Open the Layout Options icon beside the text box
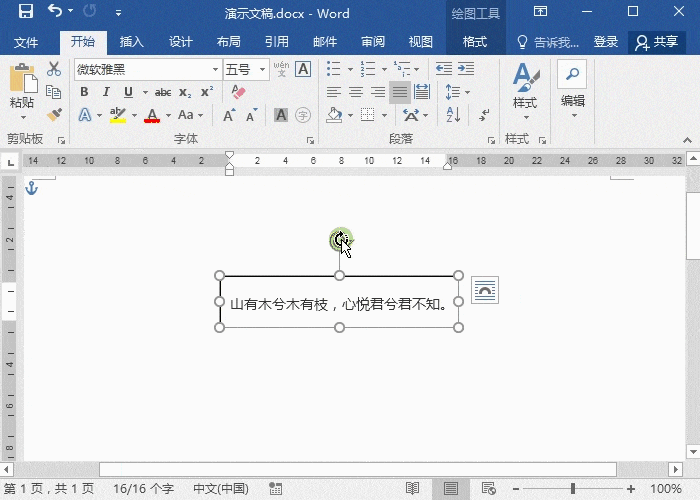The image size is (700, 500). [484, 291]
